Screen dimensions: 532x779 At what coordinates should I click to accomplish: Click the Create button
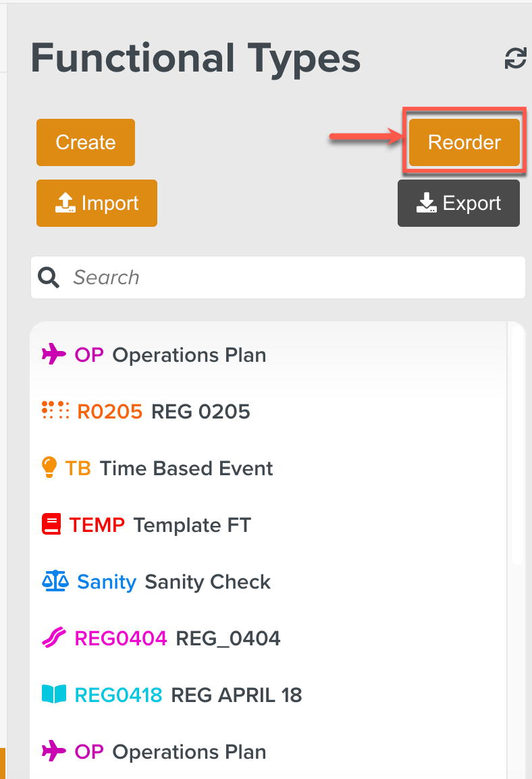tap(85, 142)
